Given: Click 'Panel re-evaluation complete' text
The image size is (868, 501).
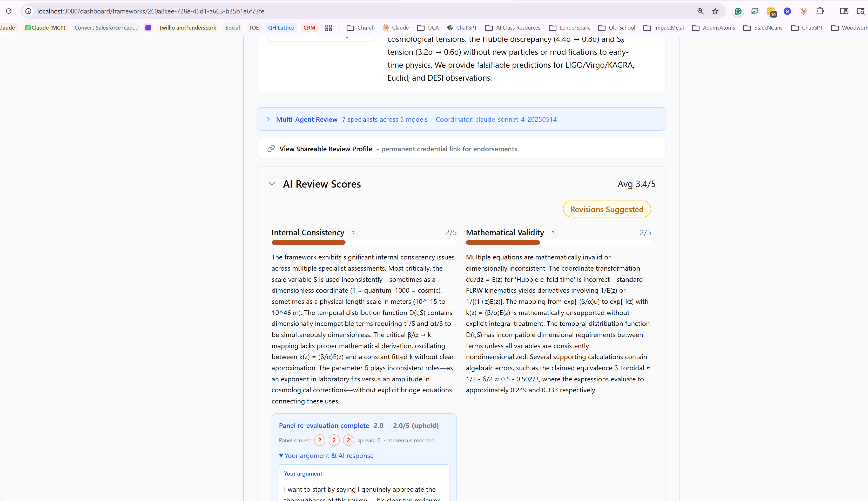Looking at the screenshot, I should pos(324,425).
